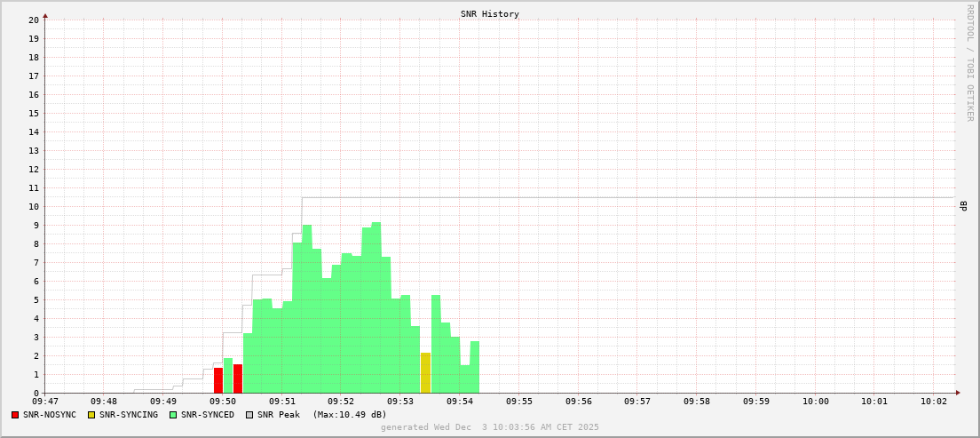Click the 10:02 time axis label
The width and height of the screenshot is (980, 438).
(x=934, y=402)
